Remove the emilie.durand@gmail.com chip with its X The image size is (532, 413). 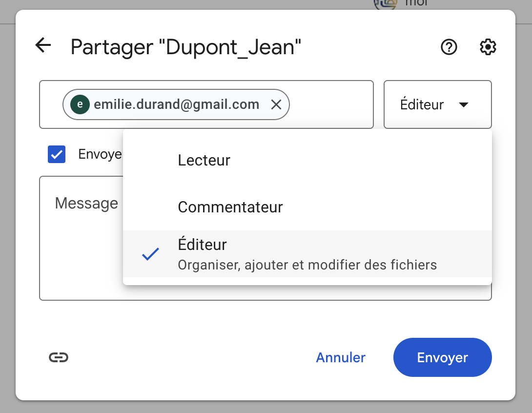tap(276, 104)
